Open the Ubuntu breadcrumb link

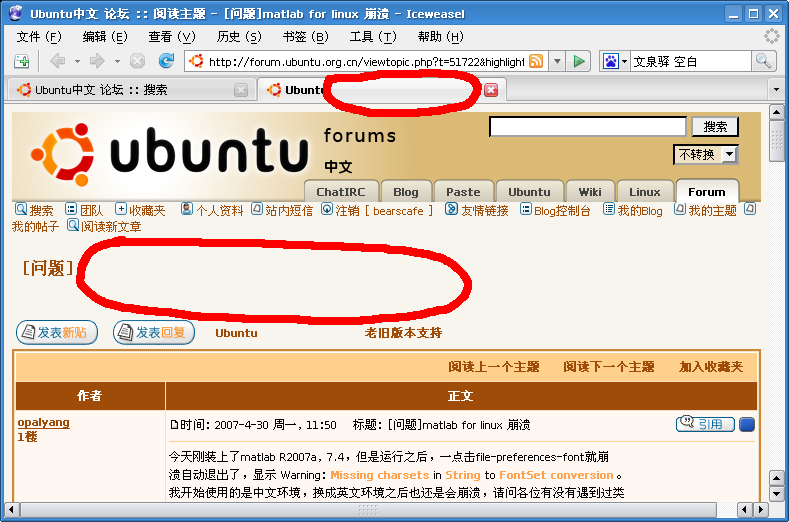(236, 333)
